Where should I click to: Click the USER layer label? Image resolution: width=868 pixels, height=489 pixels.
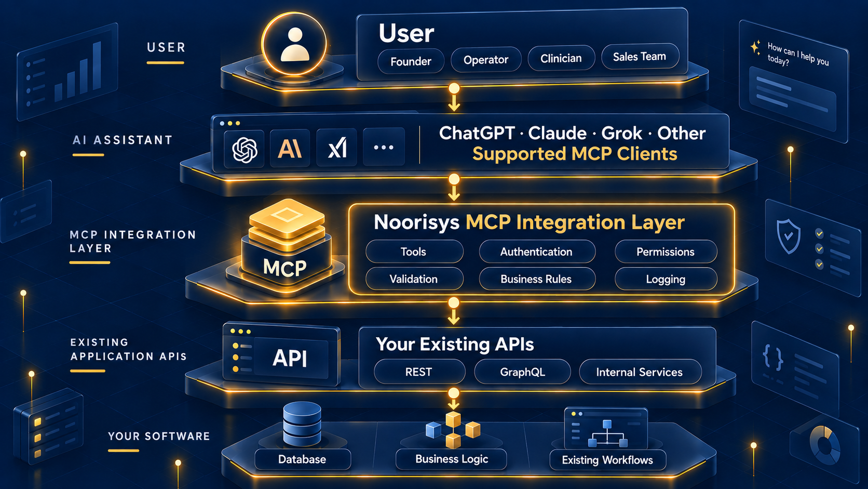click(166, 47)
